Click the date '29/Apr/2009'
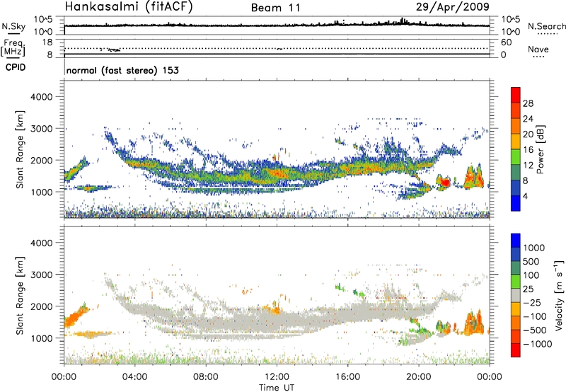The width and height of the screenshot is (566, 392). pos(453,7)
